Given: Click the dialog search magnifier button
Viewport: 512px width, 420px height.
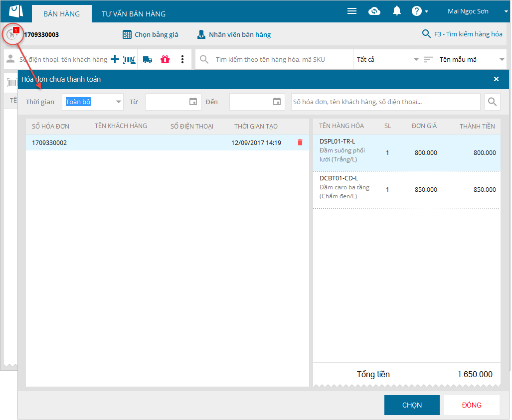Looking at the screenshot, I should pyautogui.click(x=493, y=102).
